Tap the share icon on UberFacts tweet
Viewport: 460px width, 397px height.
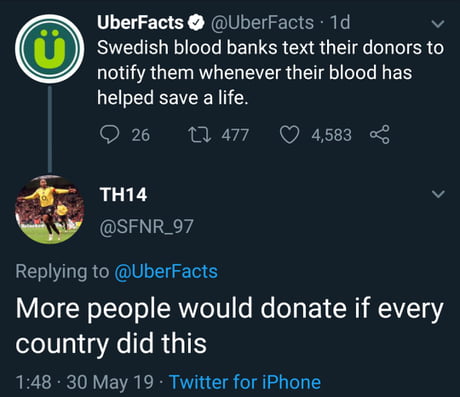[x=380, y=135]
